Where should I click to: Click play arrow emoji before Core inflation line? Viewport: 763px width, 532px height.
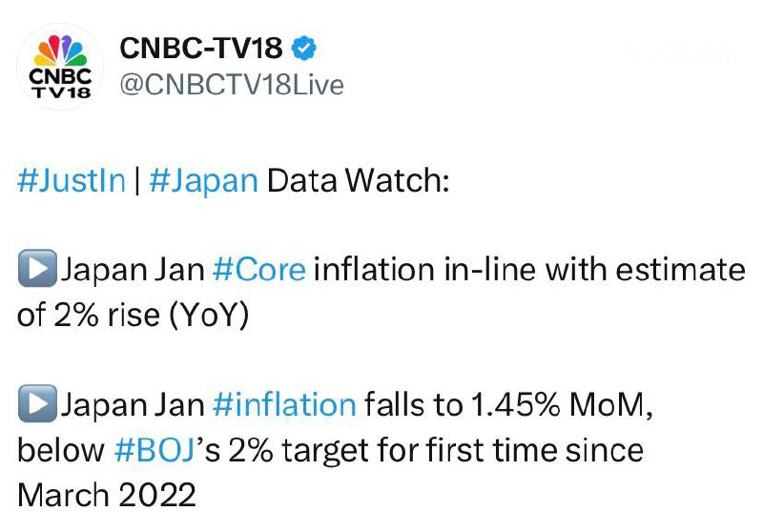point(36,271)
